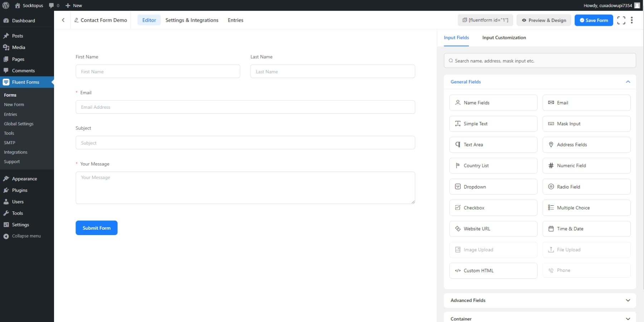Add a Simple Text field

493,123
